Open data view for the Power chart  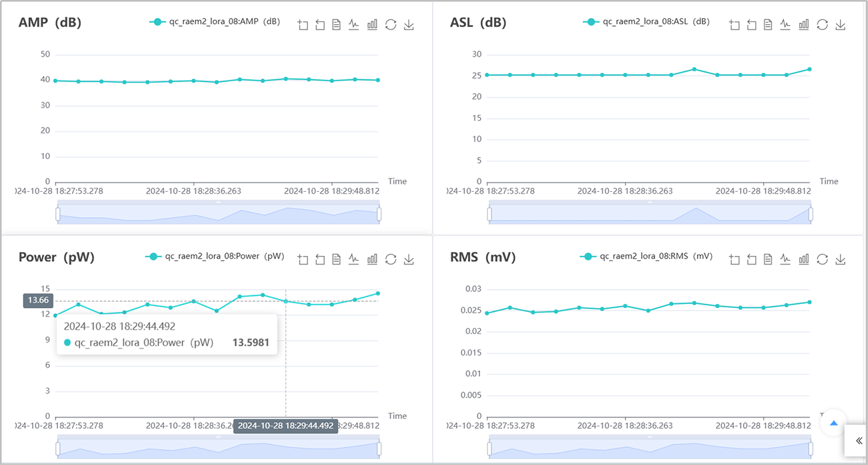(x=337, y=259)
